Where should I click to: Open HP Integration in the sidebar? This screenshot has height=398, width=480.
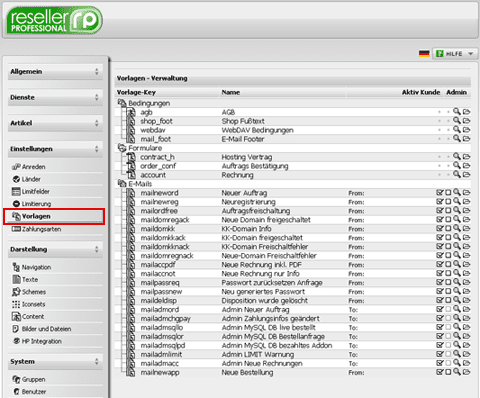pyautogui.click(x=37, y=341)
